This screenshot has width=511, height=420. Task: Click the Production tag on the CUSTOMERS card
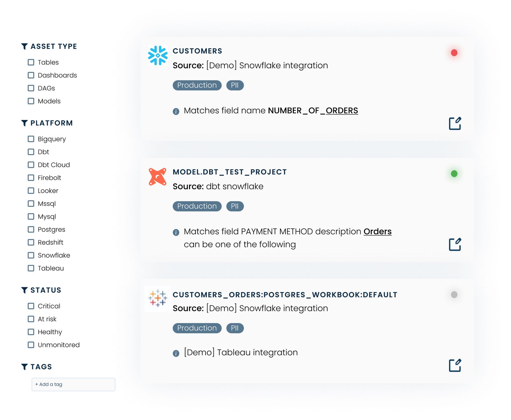(x=197, y=85)
